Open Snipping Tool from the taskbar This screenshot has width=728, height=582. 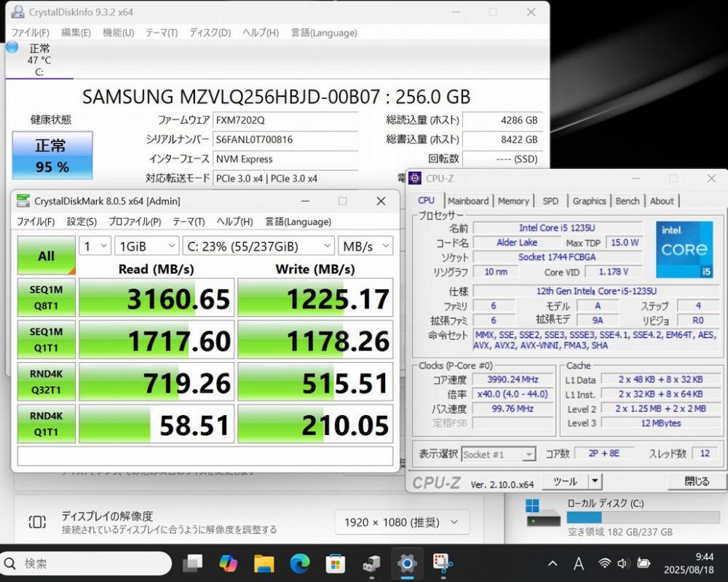point(443,563)
